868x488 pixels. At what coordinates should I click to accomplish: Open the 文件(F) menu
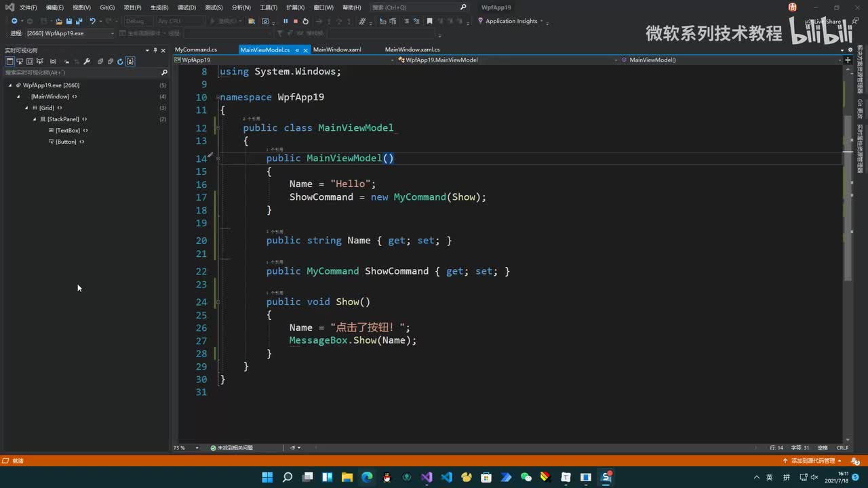coord(28,7)
